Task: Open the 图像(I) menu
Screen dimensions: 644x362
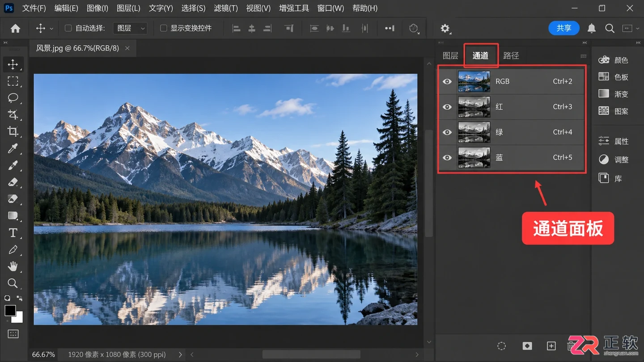Action: click(x=97, y=8)
